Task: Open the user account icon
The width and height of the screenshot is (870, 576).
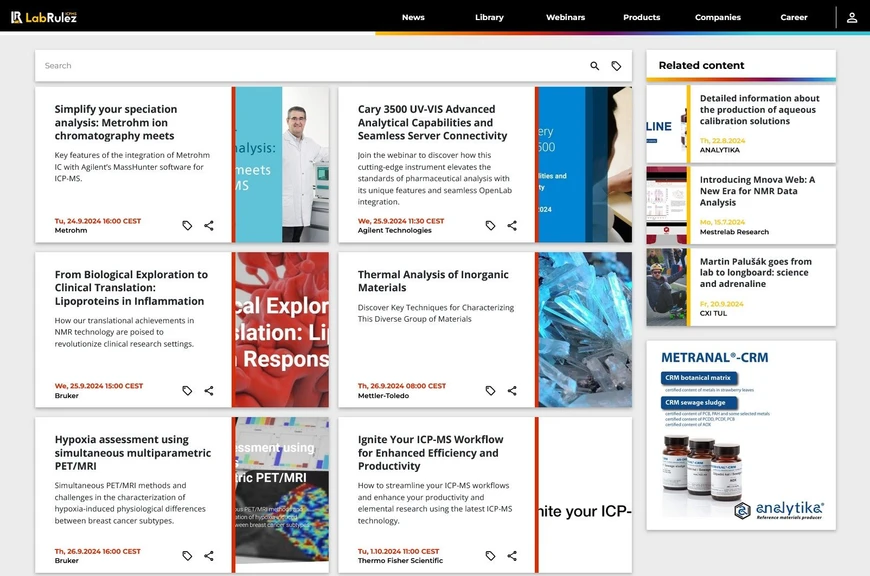Action: [852, 18]
